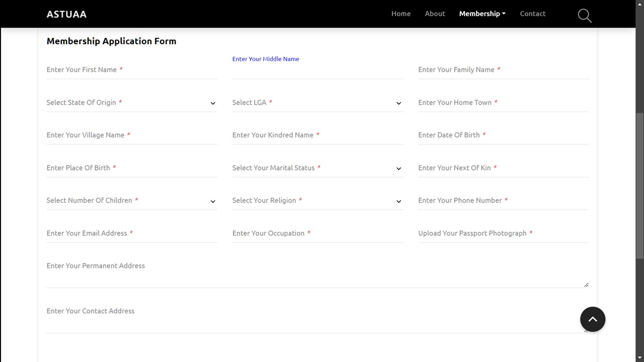The height and width of the screenshot is (362, 644).
Task: Expand the Select LGA dropdown
Action: [x=317, y=103]
